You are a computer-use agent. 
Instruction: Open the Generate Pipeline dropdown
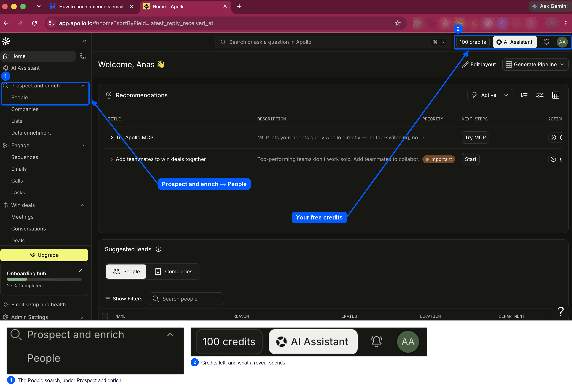click(535, 64)
